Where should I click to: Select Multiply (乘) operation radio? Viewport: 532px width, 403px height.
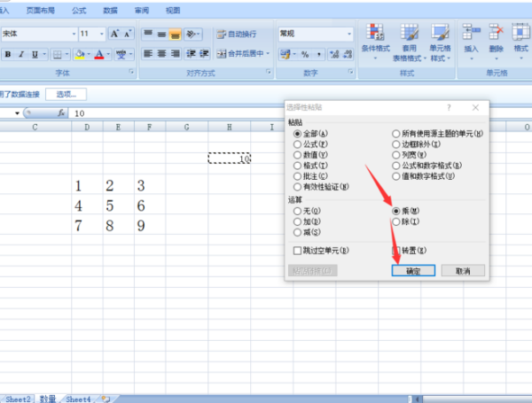coord(396,211)
